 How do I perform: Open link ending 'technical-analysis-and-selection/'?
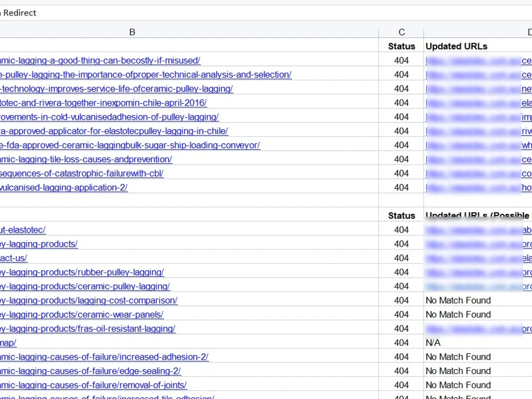(x=146, y=74)
